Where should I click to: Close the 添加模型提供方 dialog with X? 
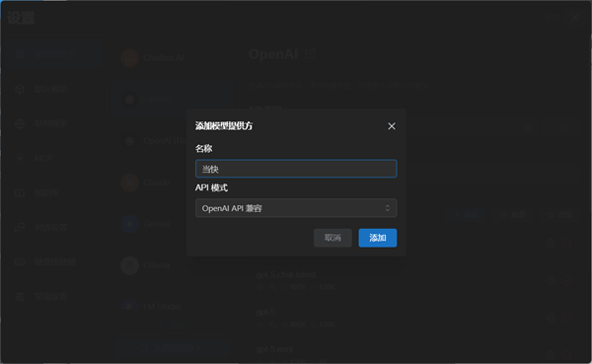[392, 126]
